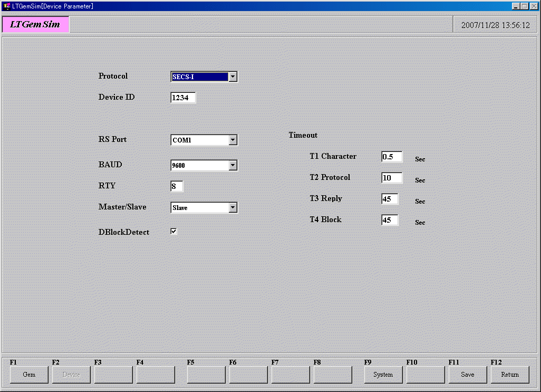Maximize the LTGemSim window
Image resolution: width=541 pixels, height=392 pixels.
(x=525, y=6)
